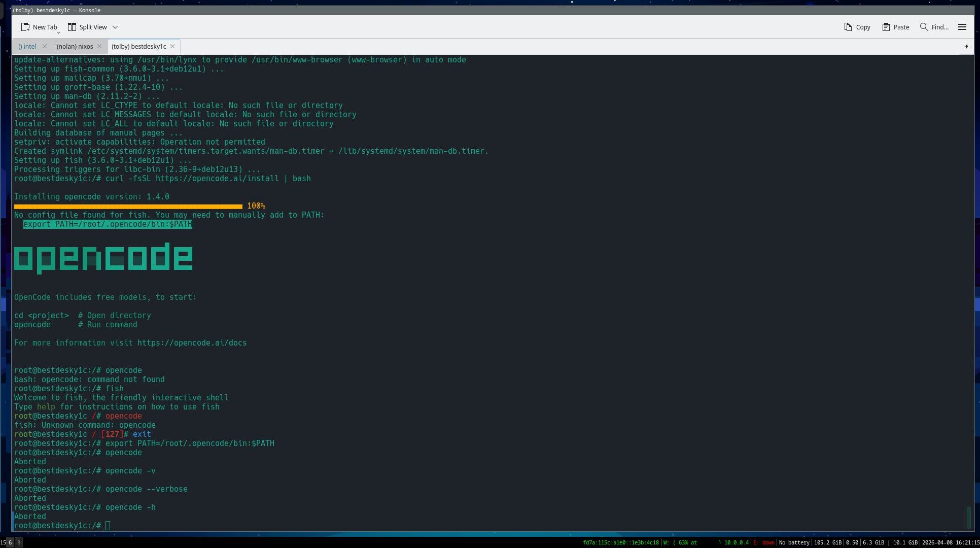Switch to the (nolan) nixos tab
The width and height of the screenshot is (980, 548).
click(75, 46)
